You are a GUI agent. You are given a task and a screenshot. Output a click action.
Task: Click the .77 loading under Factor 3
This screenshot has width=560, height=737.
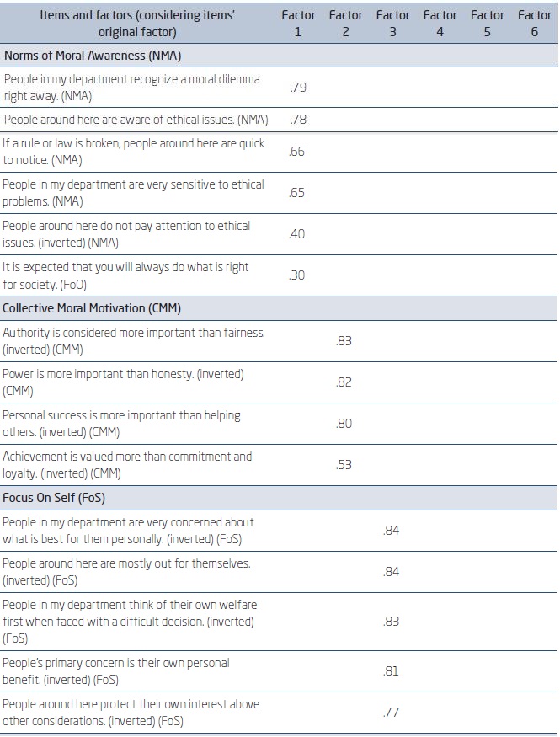point(392,712)
